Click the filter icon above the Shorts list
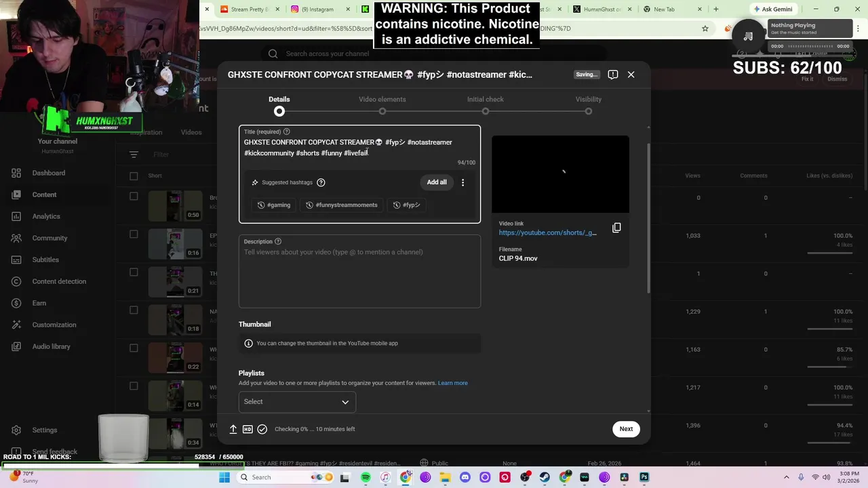This screenshot has height=488, width=868. (134, 155)
